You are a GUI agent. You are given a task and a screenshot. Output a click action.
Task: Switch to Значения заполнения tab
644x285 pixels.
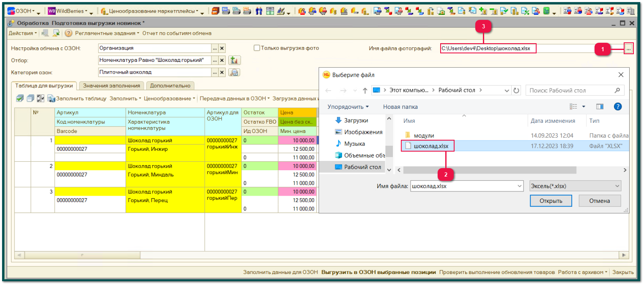111,86
